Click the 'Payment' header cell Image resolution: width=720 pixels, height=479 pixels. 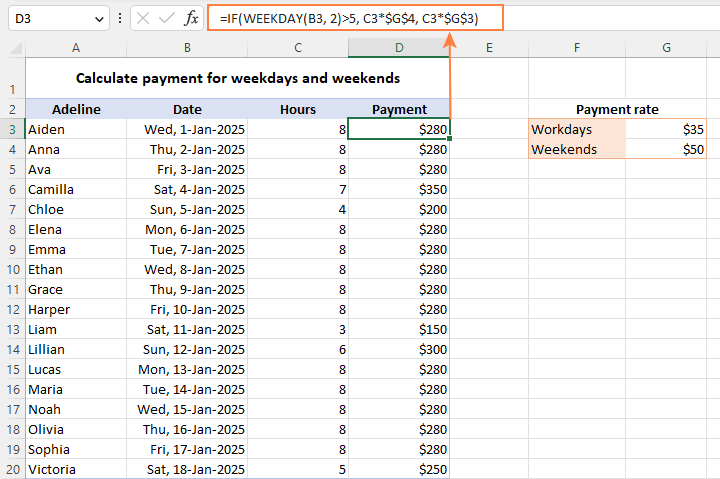coord(399,109)
